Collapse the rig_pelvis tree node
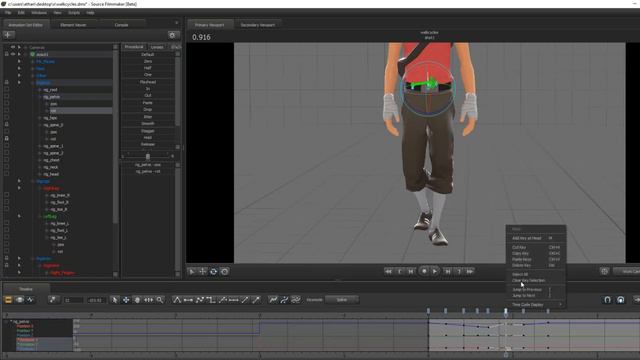640x360 pixels. click(40, 97)
